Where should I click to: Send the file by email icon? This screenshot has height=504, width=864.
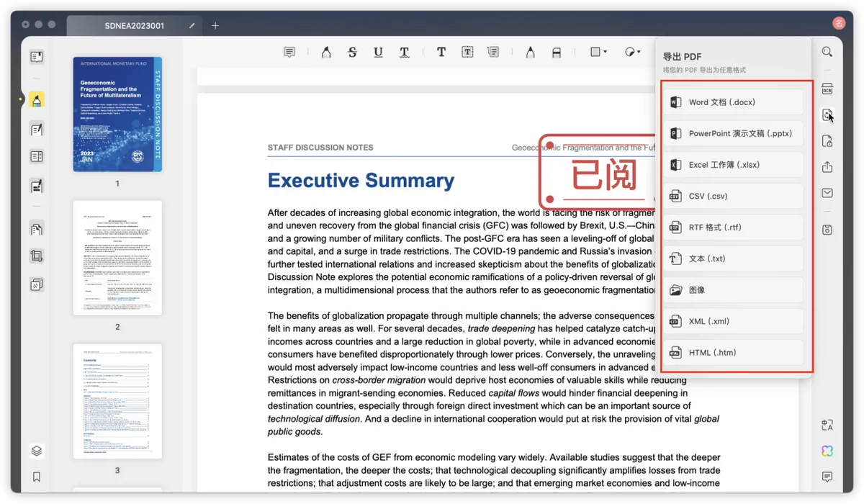point(827,193)
